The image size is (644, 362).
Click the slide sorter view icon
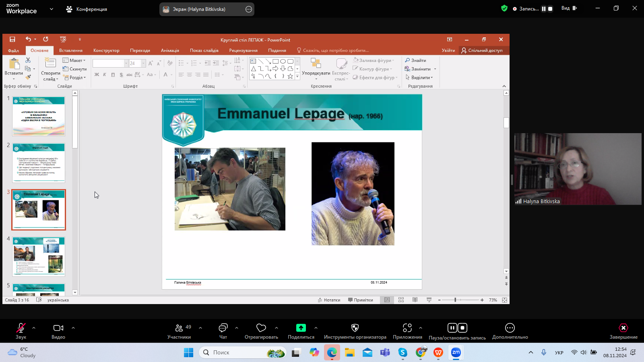pyautogui.click(x=401, y=300)
